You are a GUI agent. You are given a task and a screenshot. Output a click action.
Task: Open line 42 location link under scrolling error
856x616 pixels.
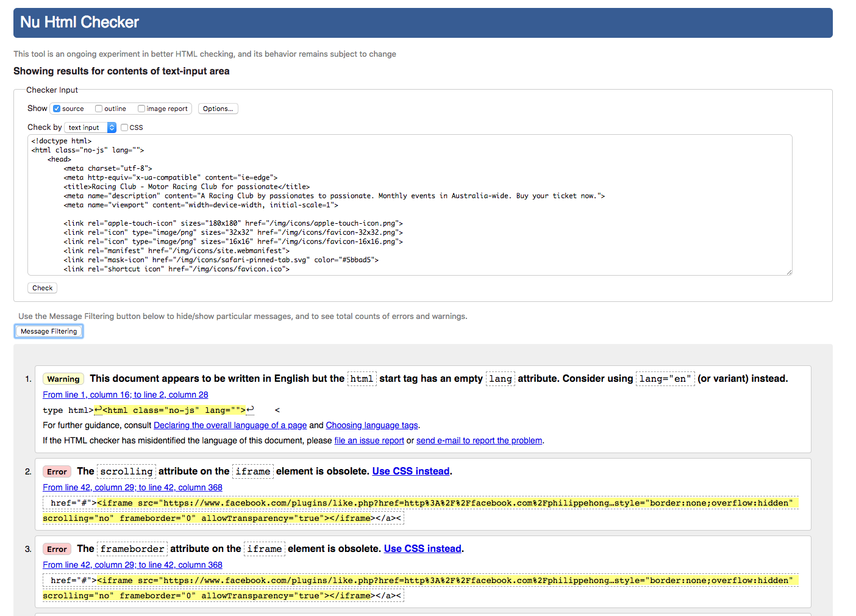tap(132, 487)
